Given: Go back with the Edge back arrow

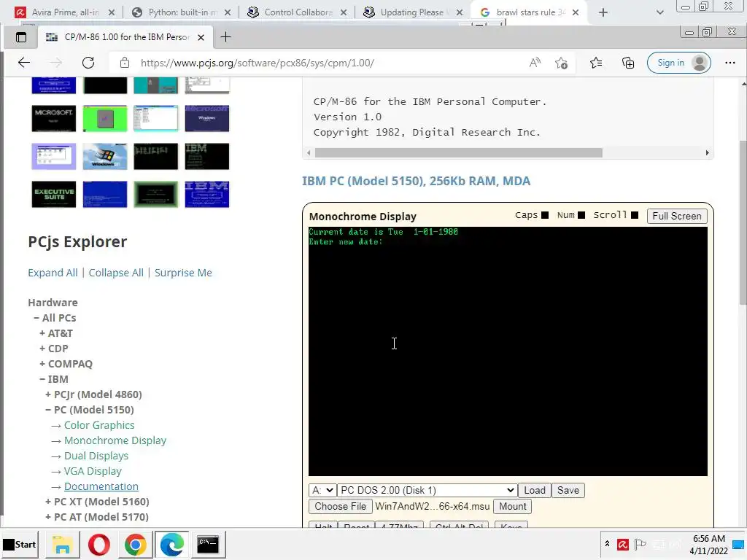Looking at the screenshot, I should [x=24, y=63].
